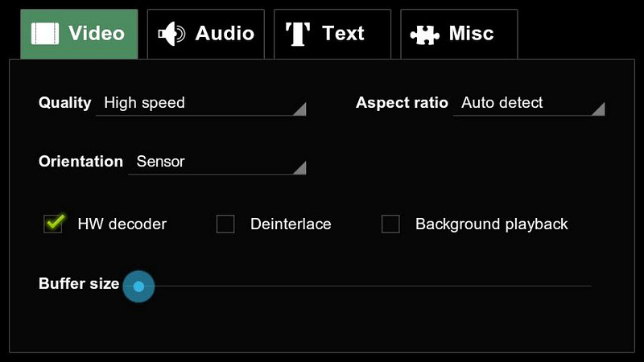Image resolution: width=644 pixels, height=362 pixels.
Task: Click the puzzle piece icon on Misc tab
Action: click(x=424, y=35)
